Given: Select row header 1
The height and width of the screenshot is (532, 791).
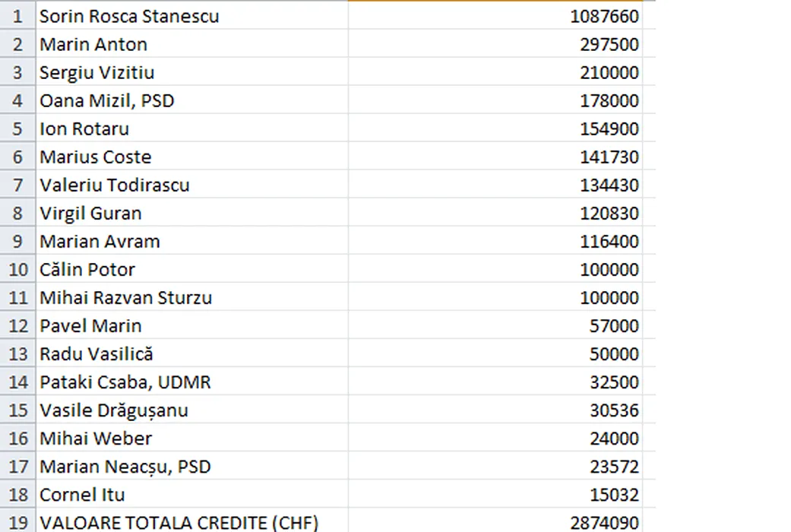Looking at the screenshot, I should tap(18, 16).
